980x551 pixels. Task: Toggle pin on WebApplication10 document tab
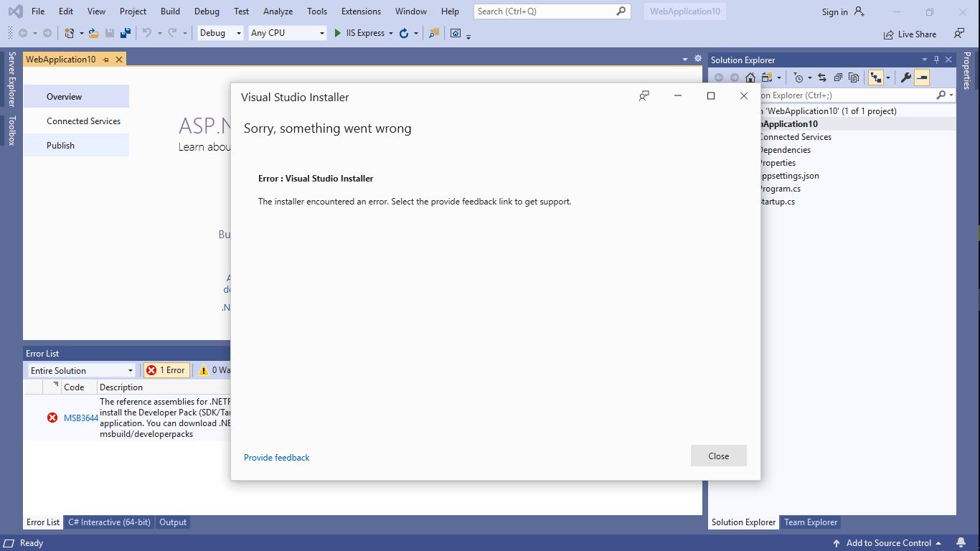(105, 60)
